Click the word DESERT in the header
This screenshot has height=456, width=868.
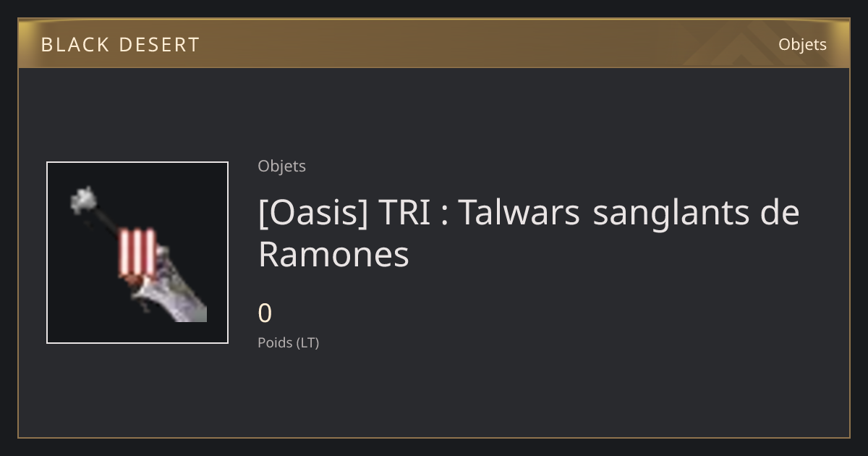coord(159,45)
